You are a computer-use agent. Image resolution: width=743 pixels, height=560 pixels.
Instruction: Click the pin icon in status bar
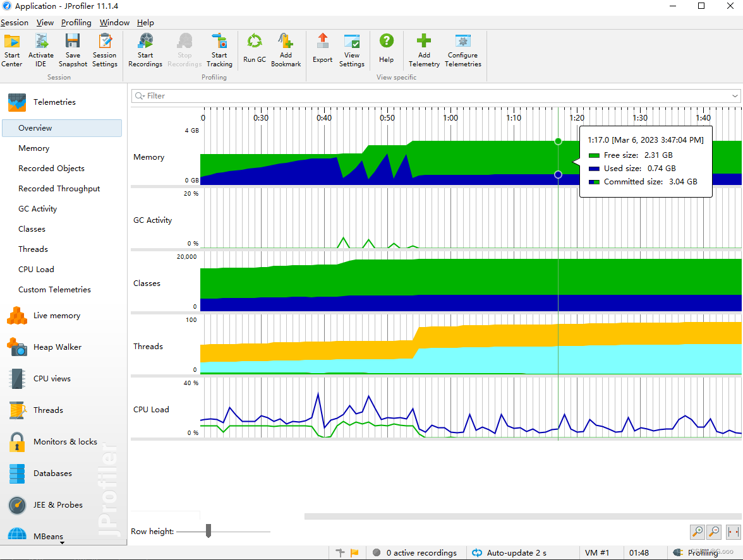(x=340, y=552)
